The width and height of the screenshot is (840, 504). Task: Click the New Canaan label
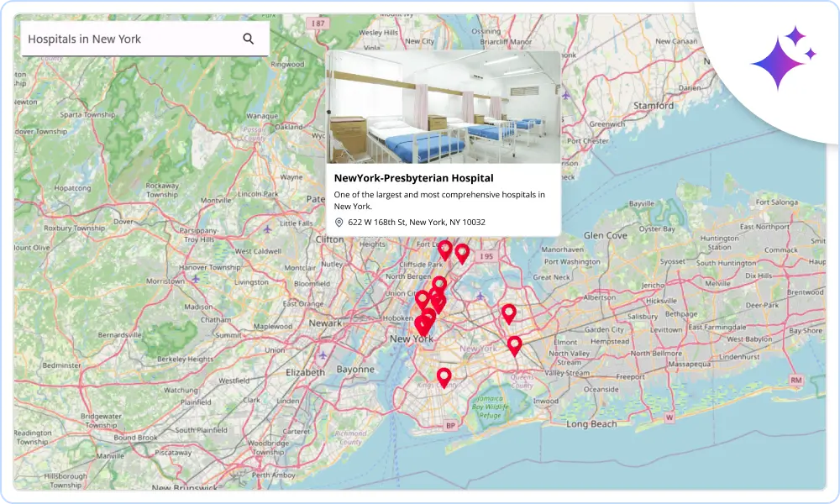click(x=676, y=40)
